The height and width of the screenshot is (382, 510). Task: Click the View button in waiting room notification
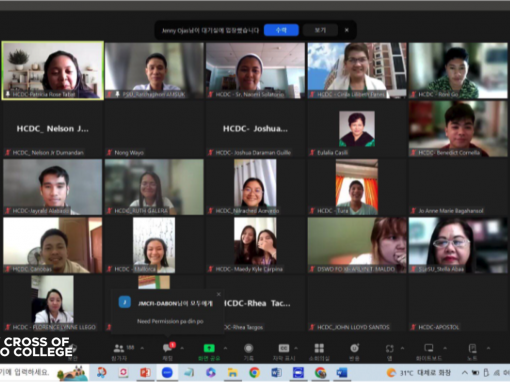pyautogui.click(x=320, y=30)
